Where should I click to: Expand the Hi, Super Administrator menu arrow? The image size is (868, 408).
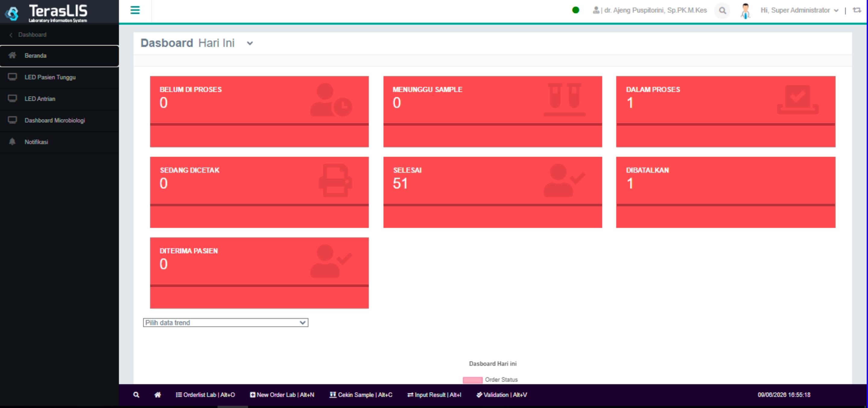click(x=836, y=11)
